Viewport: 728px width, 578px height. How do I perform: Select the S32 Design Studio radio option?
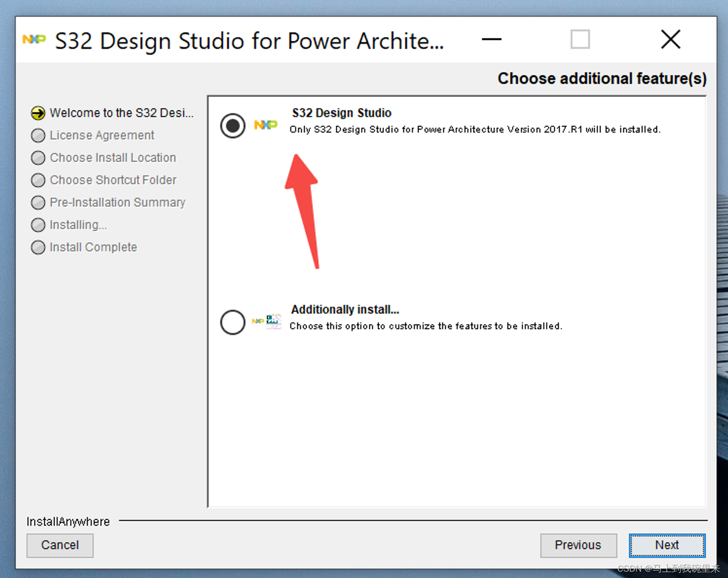(233, 126)
